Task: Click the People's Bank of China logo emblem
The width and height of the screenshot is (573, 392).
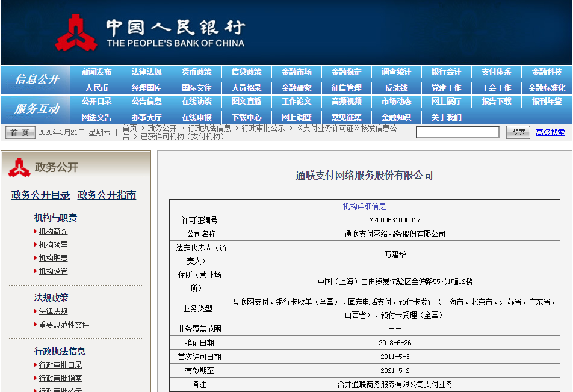Action: tap(76, 33)
